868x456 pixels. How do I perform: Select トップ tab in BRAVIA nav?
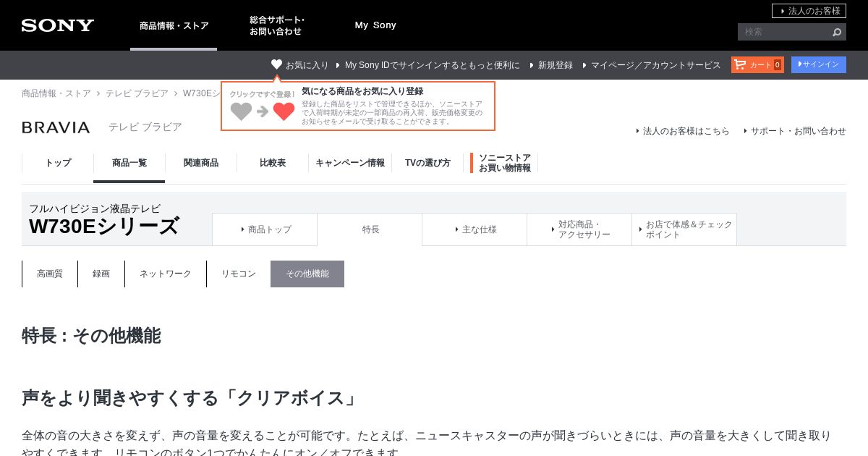(58, 163)
